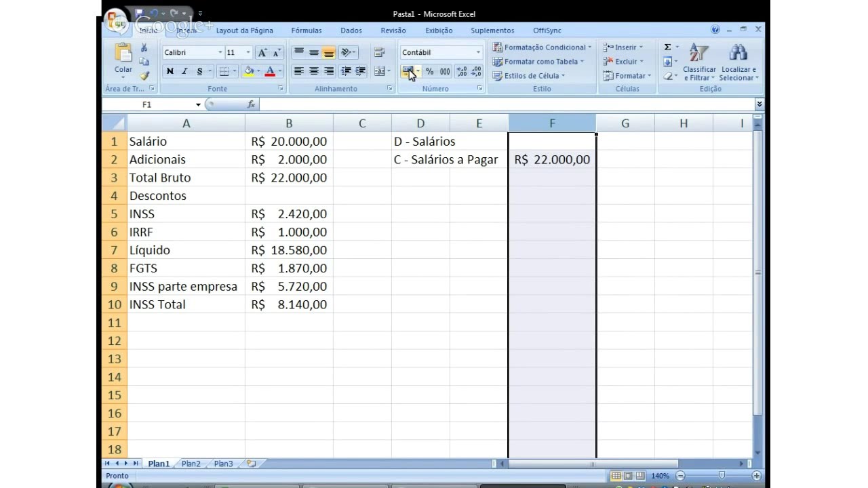Expand Formatação Condicional menu
This screenshot has width=868, height=488.
click(542, 47)
